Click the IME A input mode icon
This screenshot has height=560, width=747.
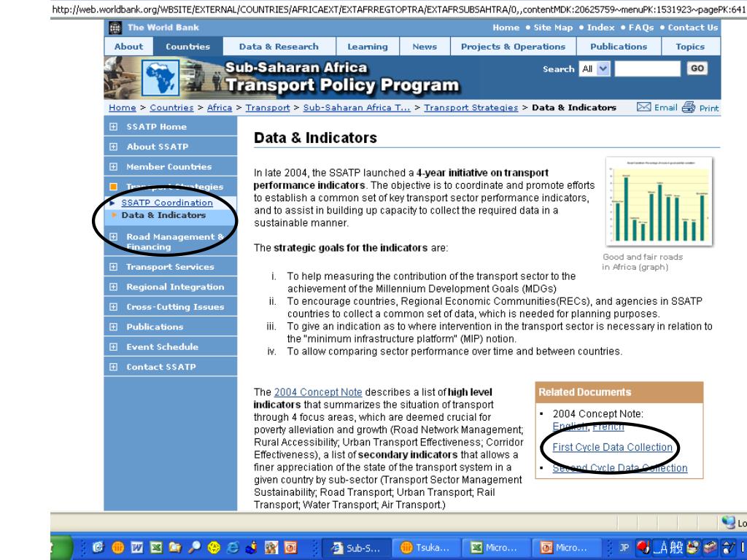tap(660, 548)
